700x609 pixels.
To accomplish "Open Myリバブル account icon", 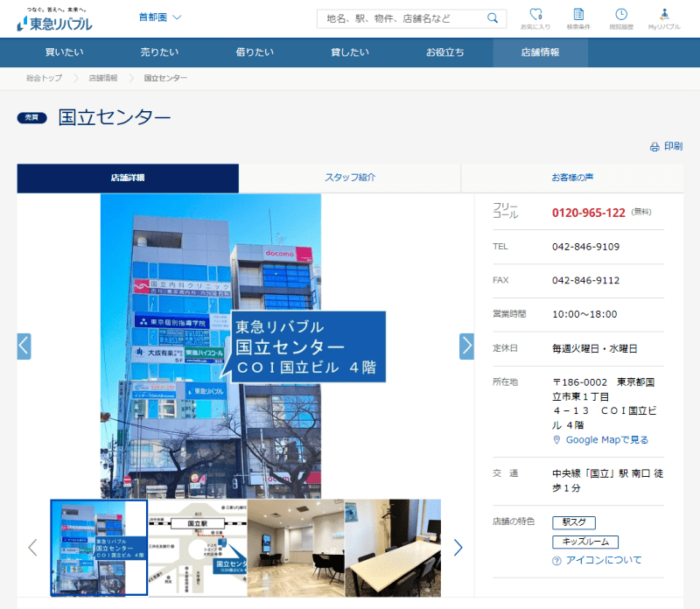I will (664, 19).
